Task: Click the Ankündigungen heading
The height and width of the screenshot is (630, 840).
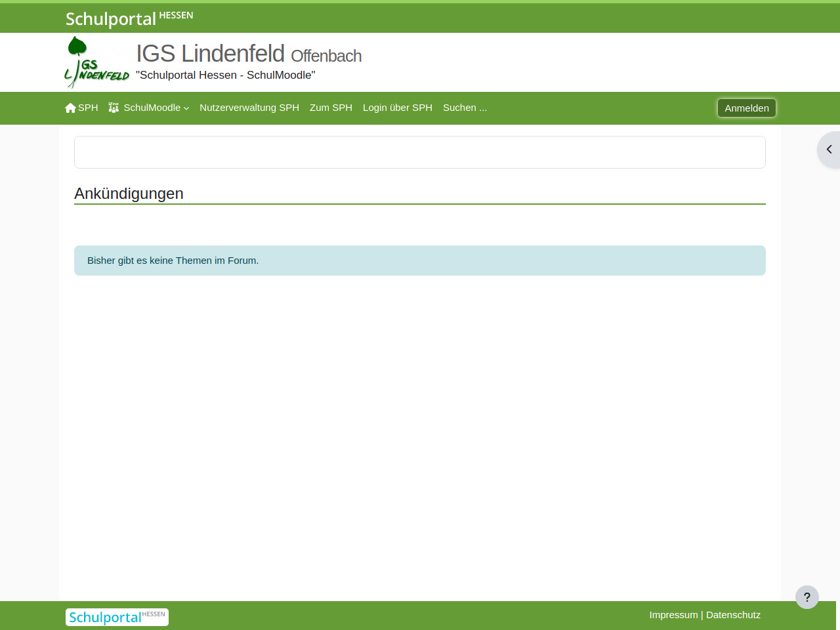Action: (x=129, y=194)
